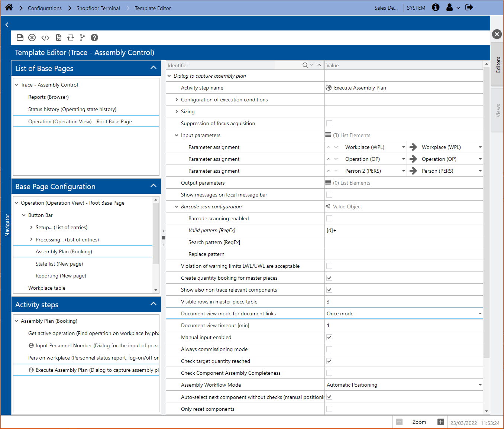Toggle Suppression of focus acquisition checkbox
The height and width of the screenshot is (429, 504).
click(x=329, y=123)
